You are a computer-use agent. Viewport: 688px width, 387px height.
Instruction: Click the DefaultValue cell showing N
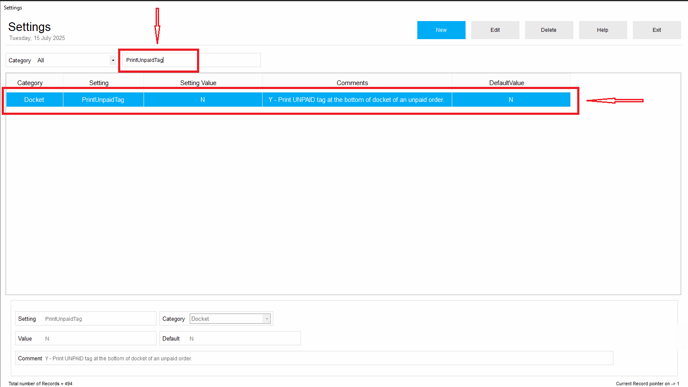[511, 100]
